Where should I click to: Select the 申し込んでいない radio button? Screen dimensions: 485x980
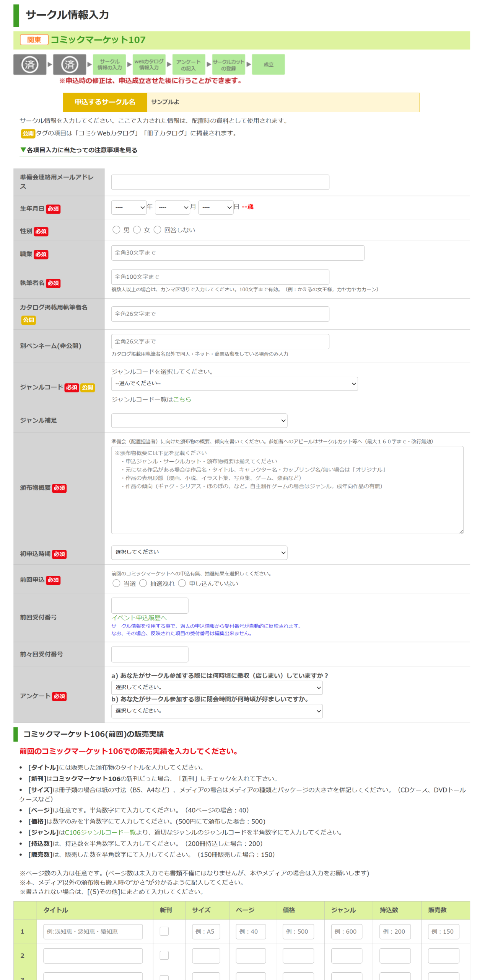click(x=182, y=583)
